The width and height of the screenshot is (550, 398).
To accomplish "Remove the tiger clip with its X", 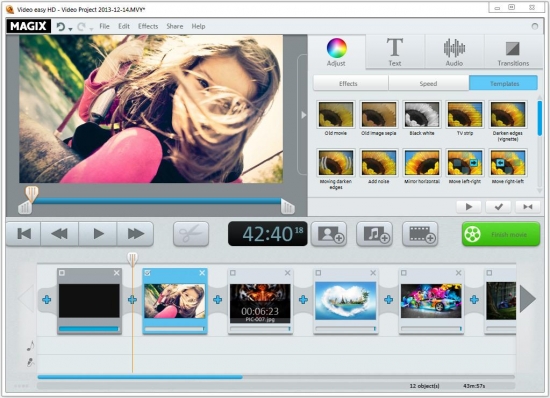I will click(x=288, y=273).
